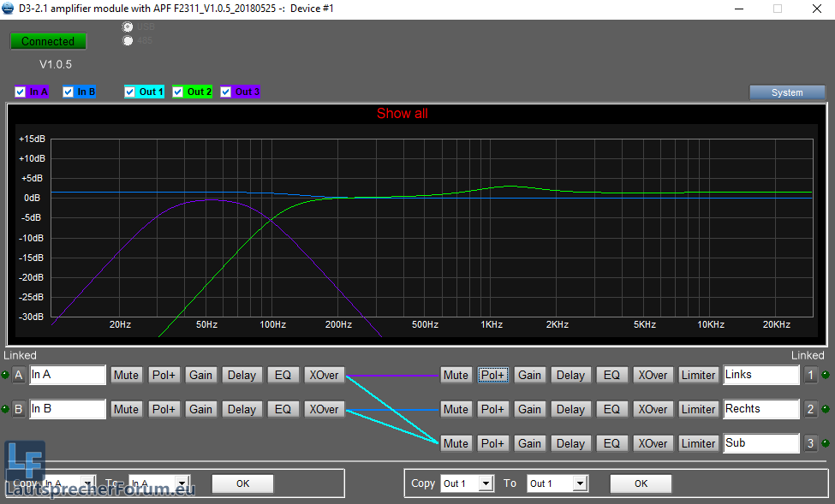
Task: Mute the Sub output channel
Action: tap(456, 443)
